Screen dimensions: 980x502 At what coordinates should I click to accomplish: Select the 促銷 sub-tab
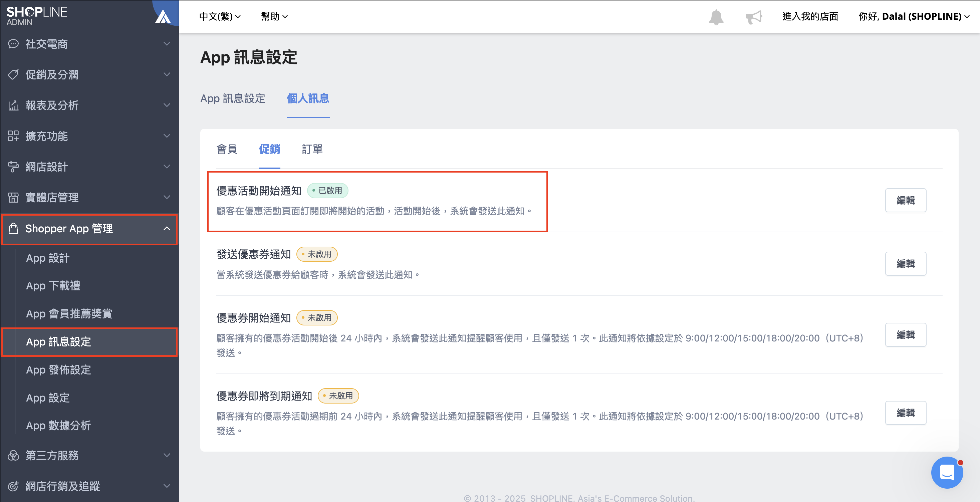pos(269,149)
